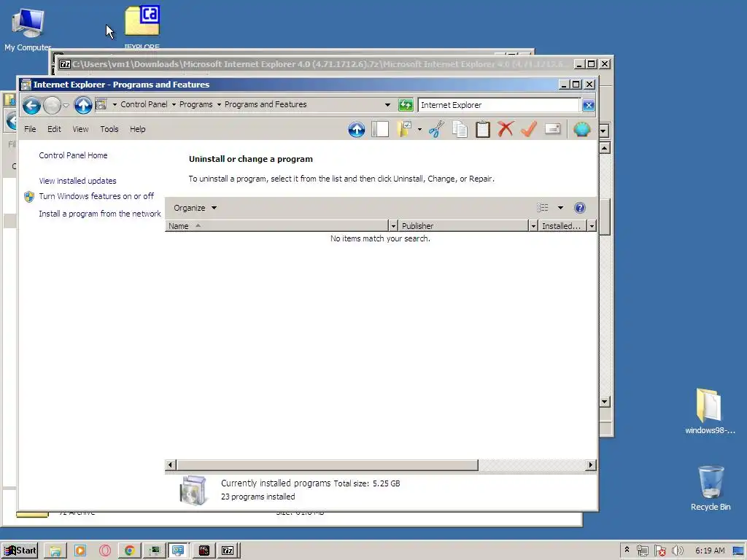Viewport: 747px width, 560px height.
Task: Open the recent pages dropdown arrow
Action: (x=66, y=105)
